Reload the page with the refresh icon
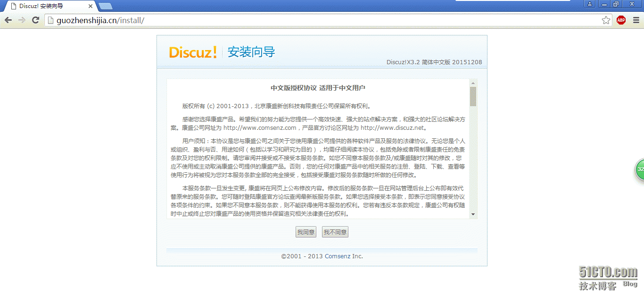644x297 pixels. (x=35, y=20)
